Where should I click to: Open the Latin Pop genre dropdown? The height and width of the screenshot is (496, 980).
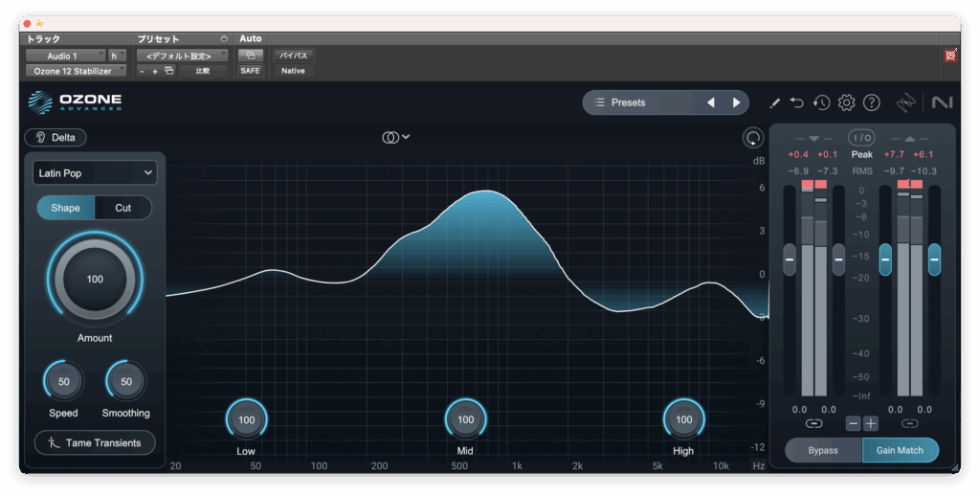(x=95, y=172)
